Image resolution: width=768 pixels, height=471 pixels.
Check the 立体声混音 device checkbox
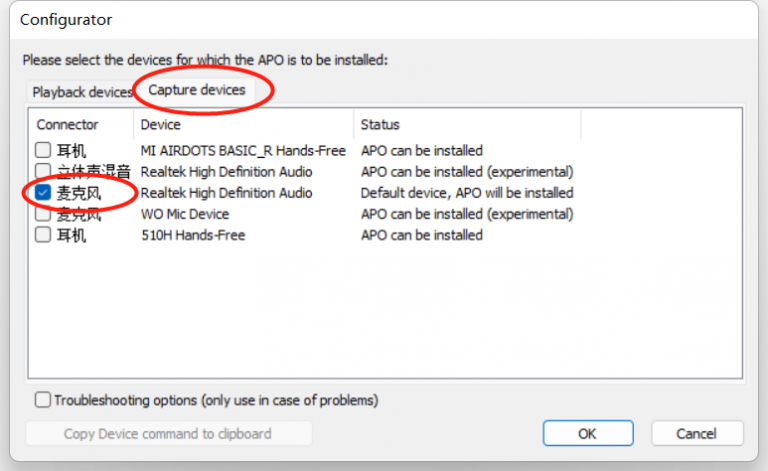point(43,172)
